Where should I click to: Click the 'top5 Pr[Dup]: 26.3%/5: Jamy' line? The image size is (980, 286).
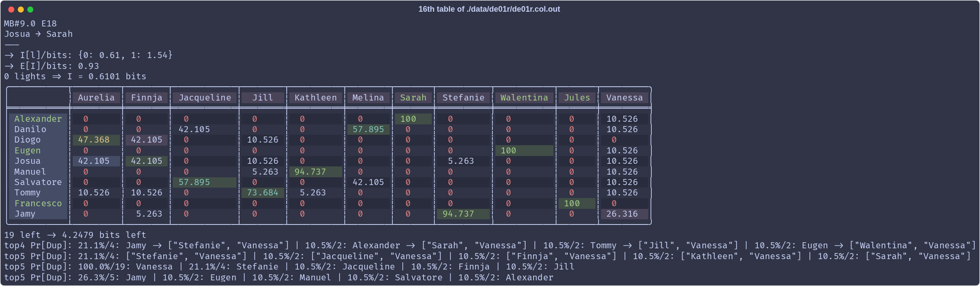[279, 277]
